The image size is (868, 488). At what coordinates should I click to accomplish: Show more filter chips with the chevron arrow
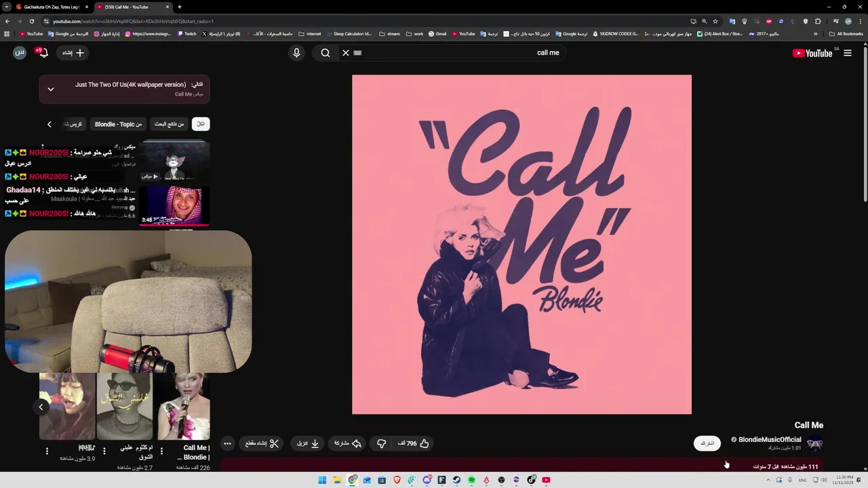point(49,124)
